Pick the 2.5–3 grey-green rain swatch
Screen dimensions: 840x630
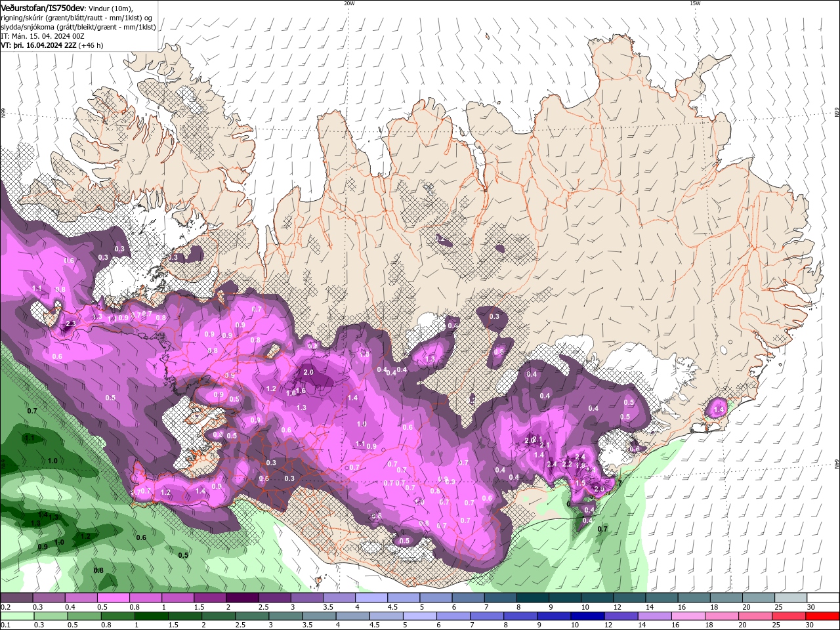click(x=253, y=616)
